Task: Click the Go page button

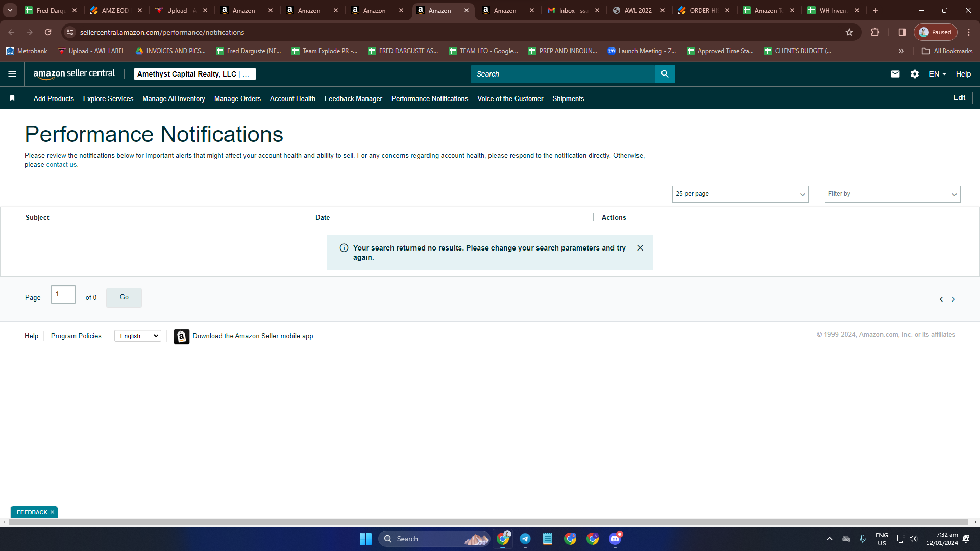Action: pos(124,297)
